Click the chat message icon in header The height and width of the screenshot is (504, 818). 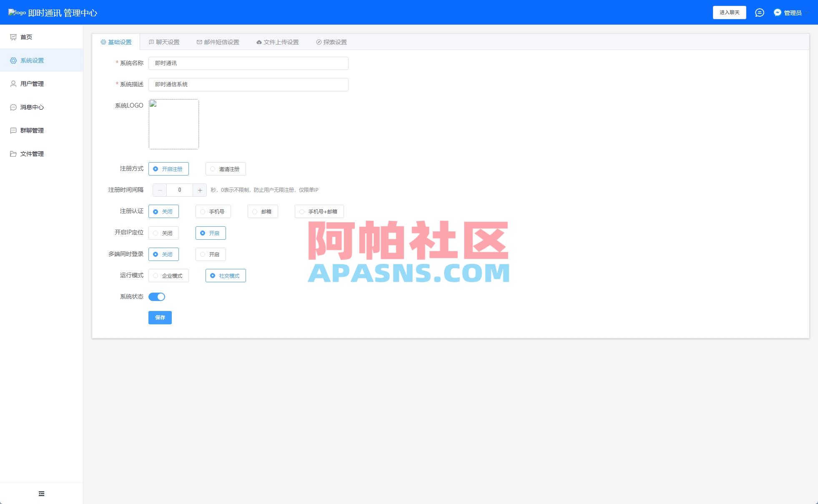pos(760,13)
